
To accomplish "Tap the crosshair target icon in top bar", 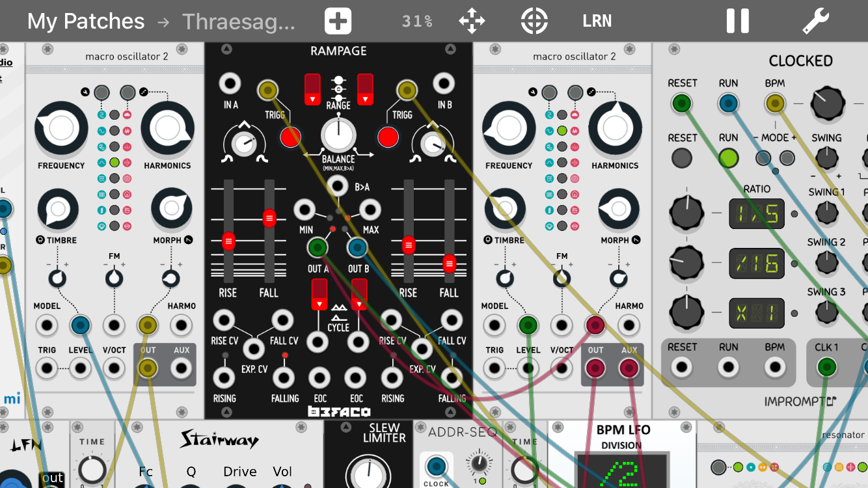I will (x=534, y=21).
